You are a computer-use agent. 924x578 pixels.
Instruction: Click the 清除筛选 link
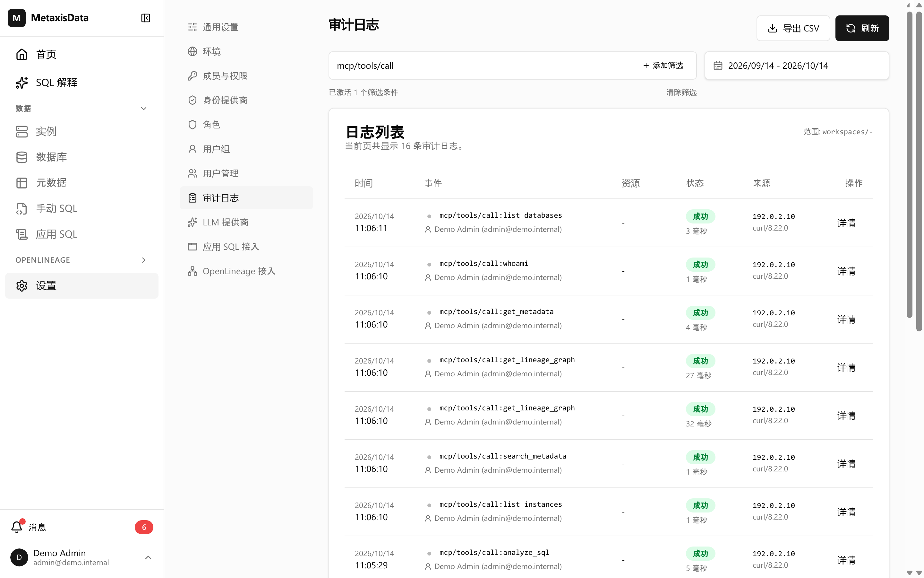(681, 92)
